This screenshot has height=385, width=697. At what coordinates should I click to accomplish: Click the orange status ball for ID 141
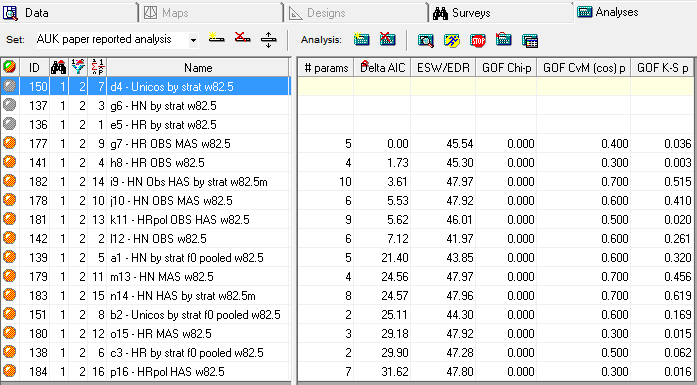pyautogui.click(x=9, y=162)
